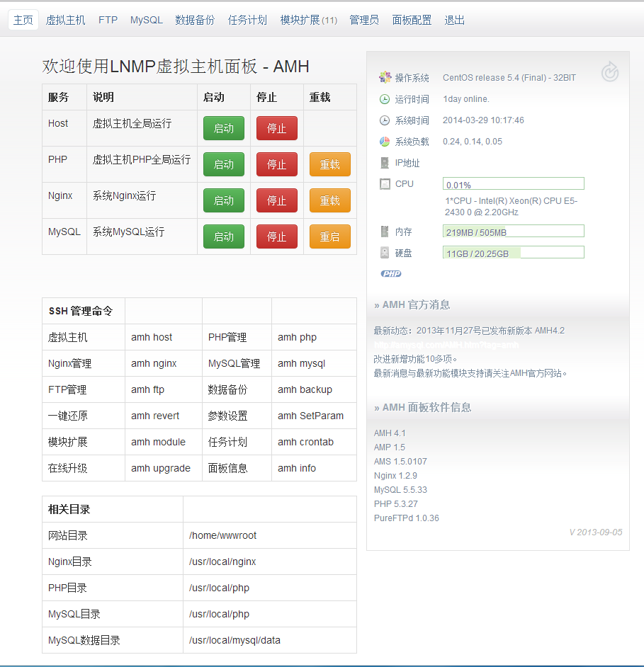
Task: Click the hard disk icon beside 硬盘
Action: [385, 253]
